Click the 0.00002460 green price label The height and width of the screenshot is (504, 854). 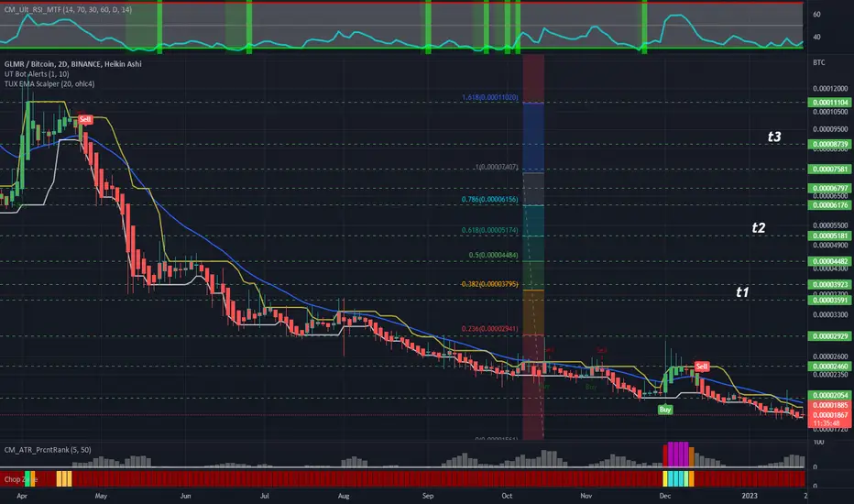(830, 367)
